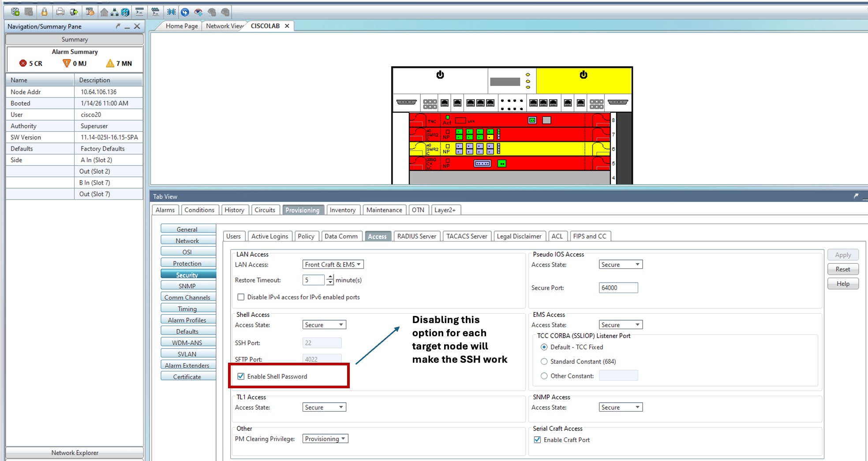Screen dimensions: 868x461
Task: Select the 200G-CK-LC card in slot 5
Action: (x=509, y=164)
